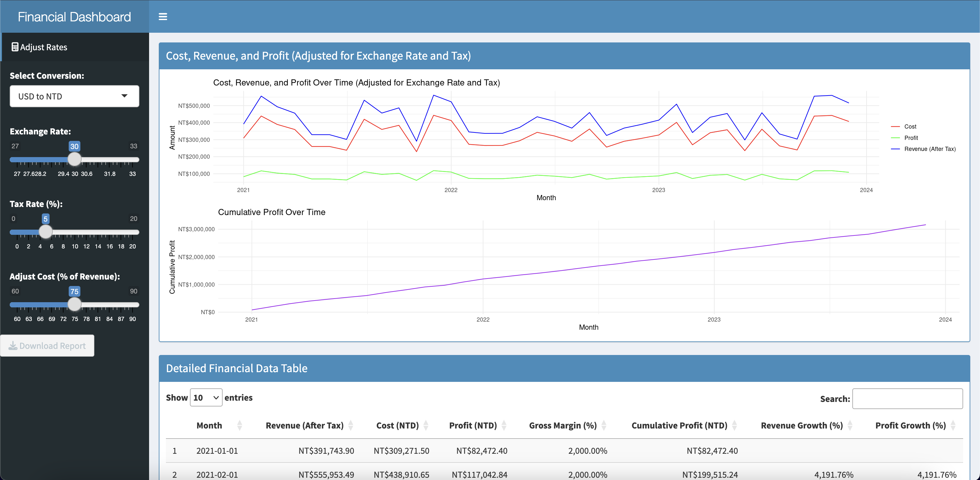
Task: Click the NT$555,953.49 revenue cell
Action: click(326, 475)
